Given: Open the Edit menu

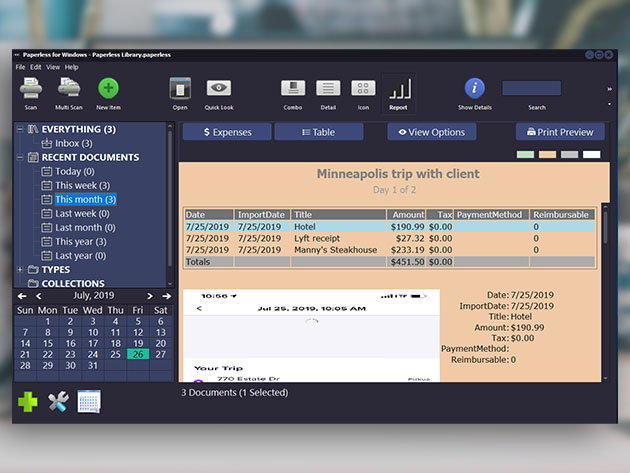Looking at the screenshot, I should tap(36, 67).
